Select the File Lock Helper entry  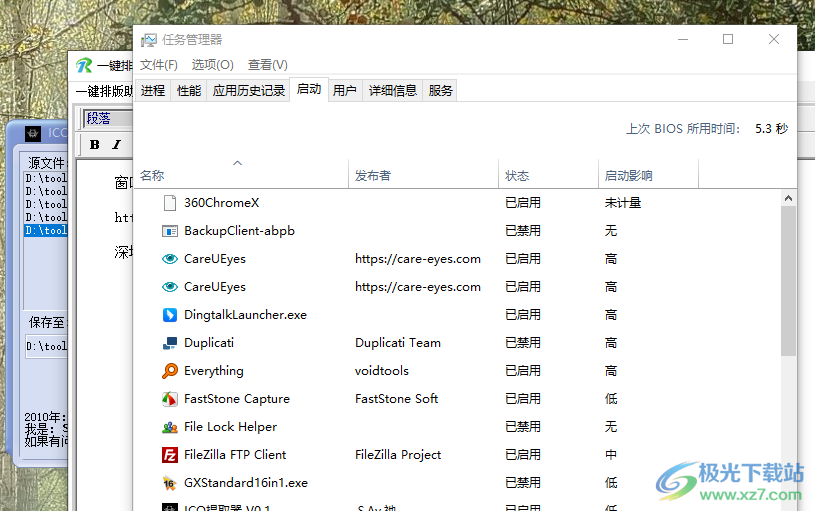230,427
